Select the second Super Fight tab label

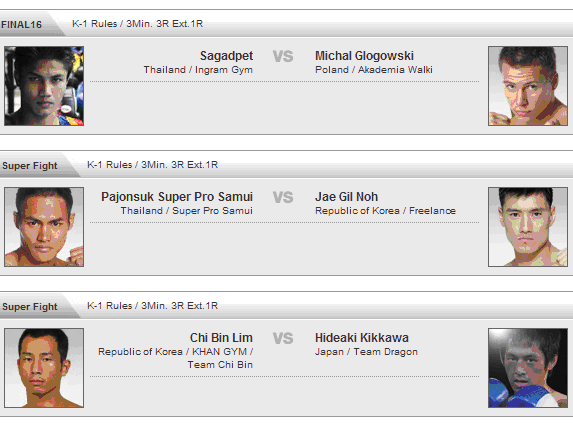(x=30, y=307)
